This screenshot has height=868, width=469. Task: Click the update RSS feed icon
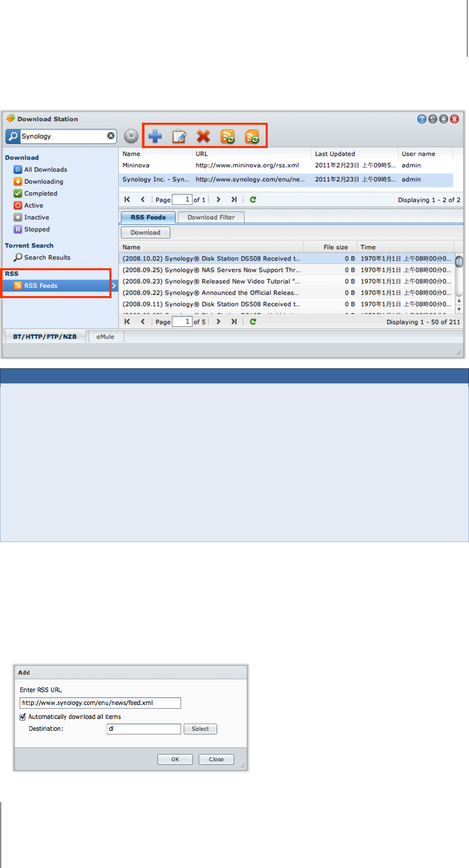tap(228, 136)
